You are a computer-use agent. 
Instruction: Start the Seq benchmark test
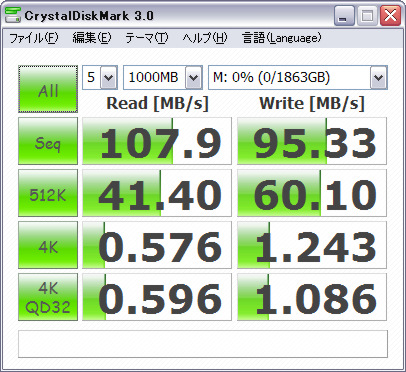(48, 141)
